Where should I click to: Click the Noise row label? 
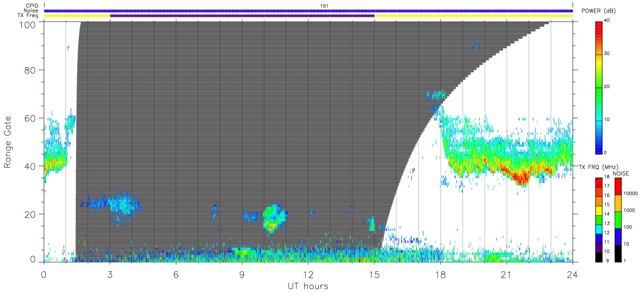31,10
